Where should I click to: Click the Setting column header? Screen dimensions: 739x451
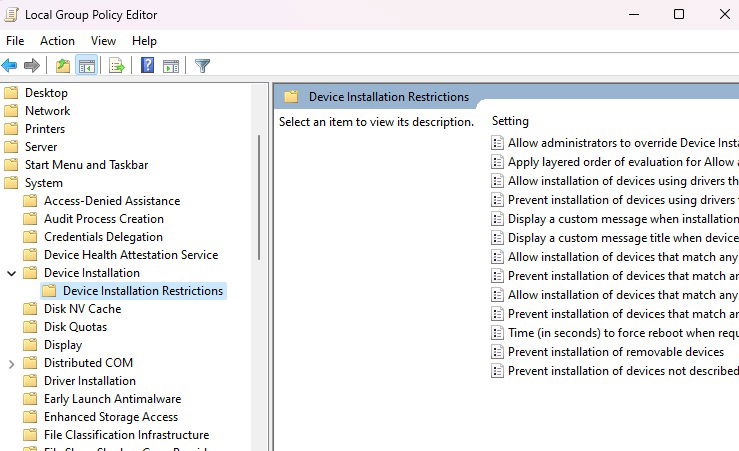click(510, 121)
